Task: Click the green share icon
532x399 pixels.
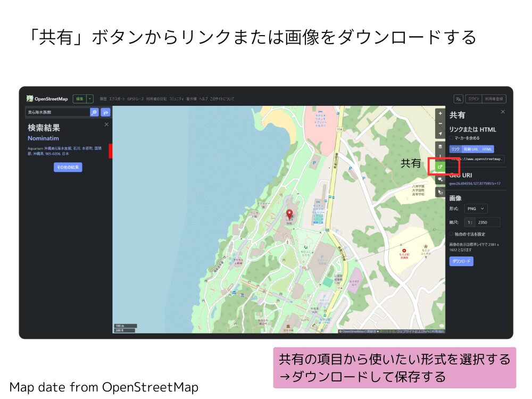Action: click(440, 167)
